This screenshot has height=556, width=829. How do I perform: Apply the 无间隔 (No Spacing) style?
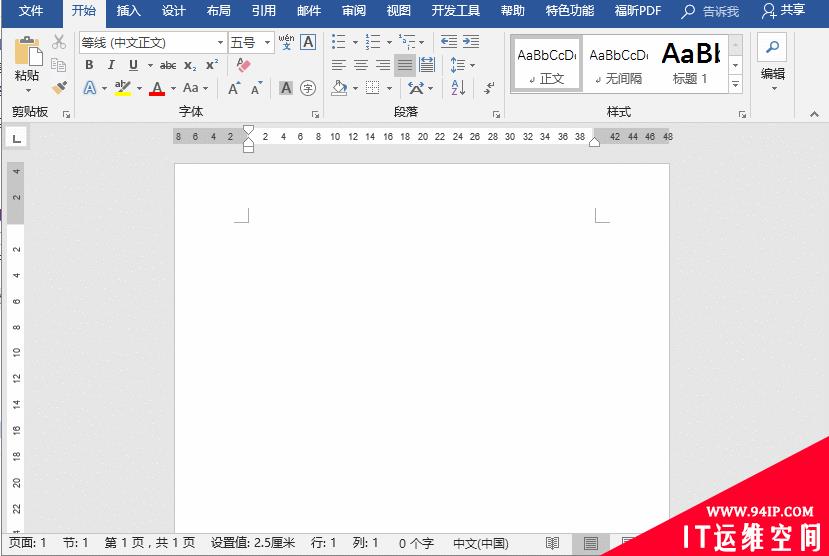coord(618,64)
